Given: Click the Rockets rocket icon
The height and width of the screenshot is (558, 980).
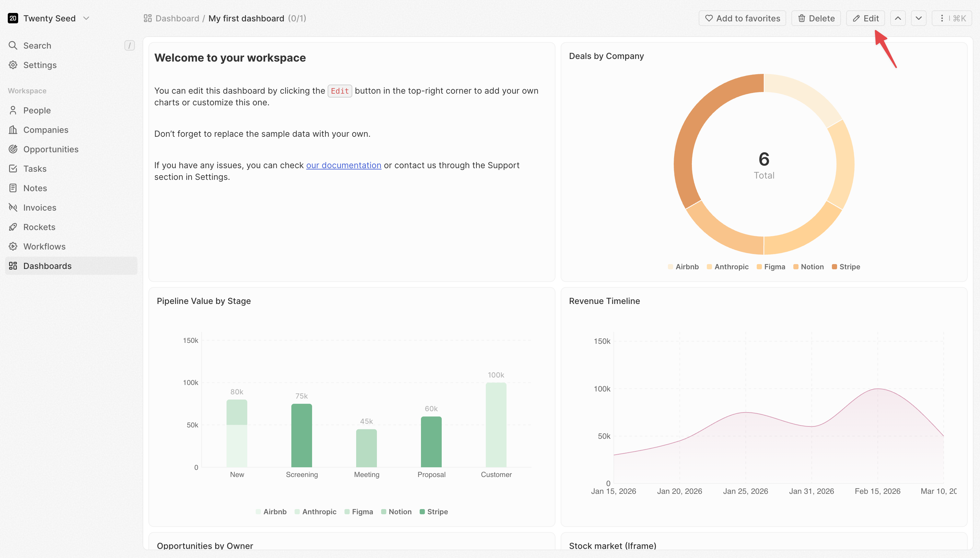Looking at the screenshot, I should coord(13,227).
